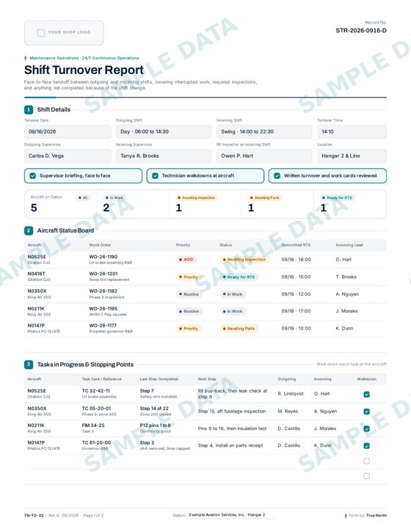Click next step 'Step 4, install on parts receipt'
This screenshot has height=532, width=411.
[230, 445]
